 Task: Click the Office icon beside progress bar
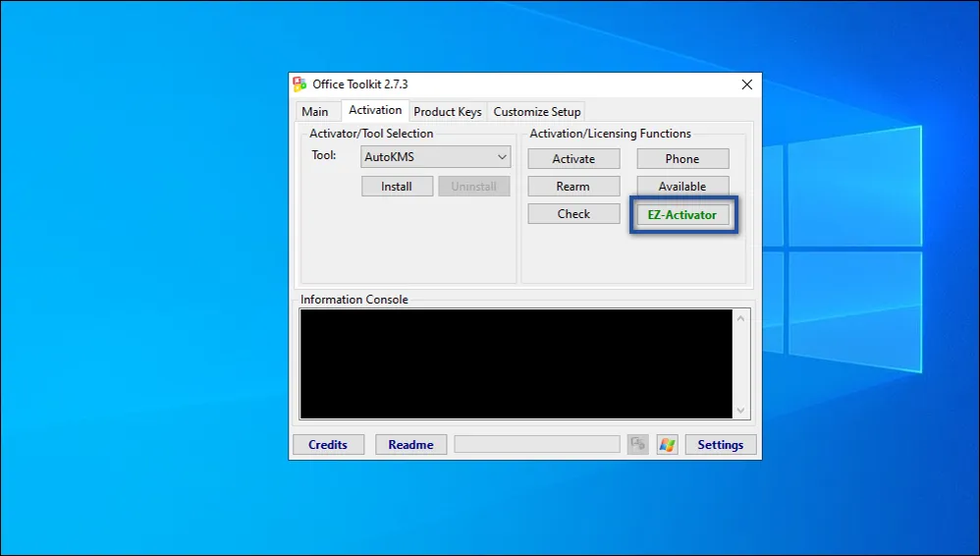tap(638, 445)
